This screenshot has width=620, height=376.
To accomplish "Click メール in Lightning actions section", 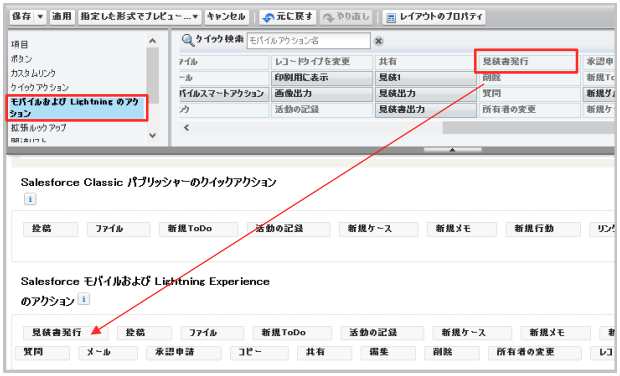I will click(x=108, y=352).
